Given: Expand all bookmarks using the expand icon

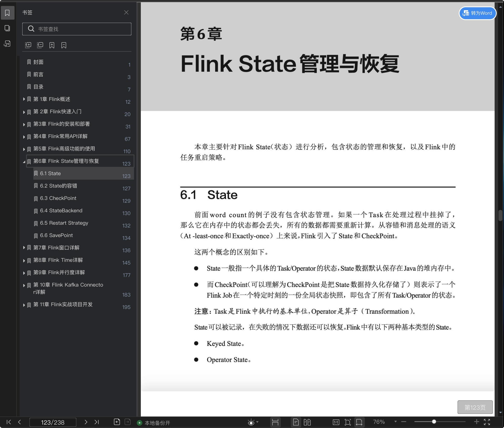Looking at the screenshot, I should [x=28, y=45].
